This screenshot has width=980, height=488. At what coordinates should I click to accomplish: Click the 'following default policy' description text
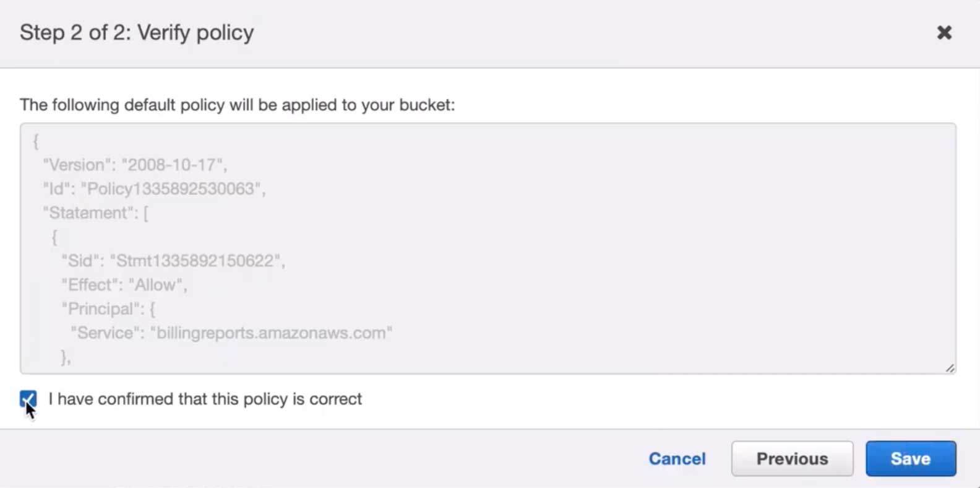click(x=237, y=105)
